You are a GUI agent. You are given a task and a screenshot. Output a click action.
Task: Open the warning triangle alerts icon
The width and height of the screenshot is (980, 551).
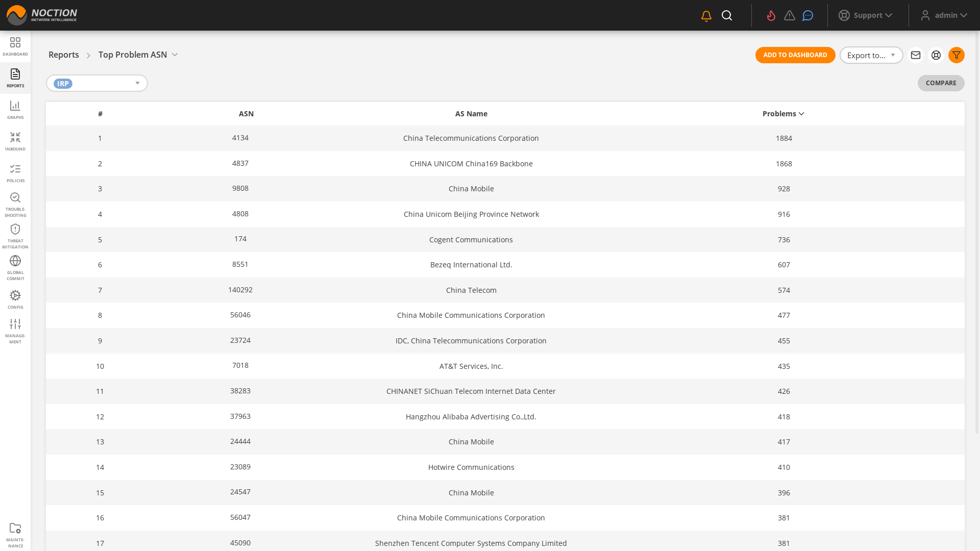[x=790, y=16]
